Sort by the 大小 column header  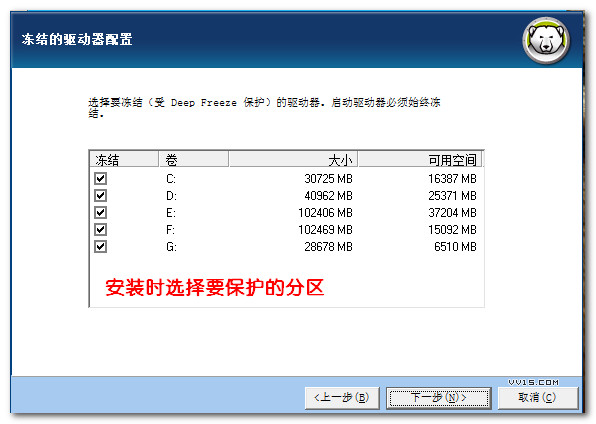293,159
